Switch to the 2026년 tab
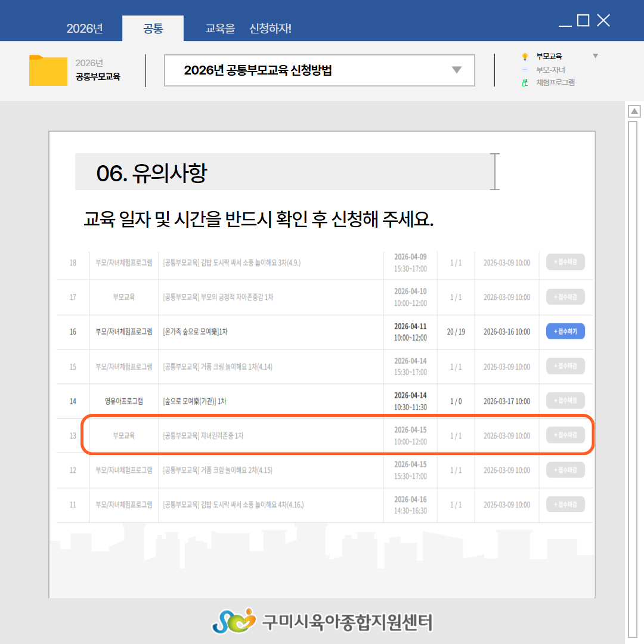644x644 pixels. click(85, 29)
